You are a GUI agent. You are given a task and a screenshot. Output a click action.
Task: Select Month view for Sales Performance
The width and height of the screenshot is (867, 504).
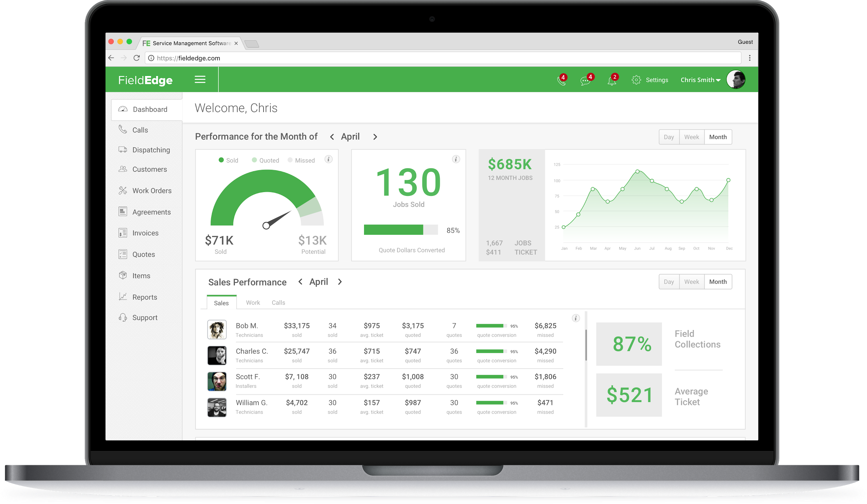tap(718, 282)
